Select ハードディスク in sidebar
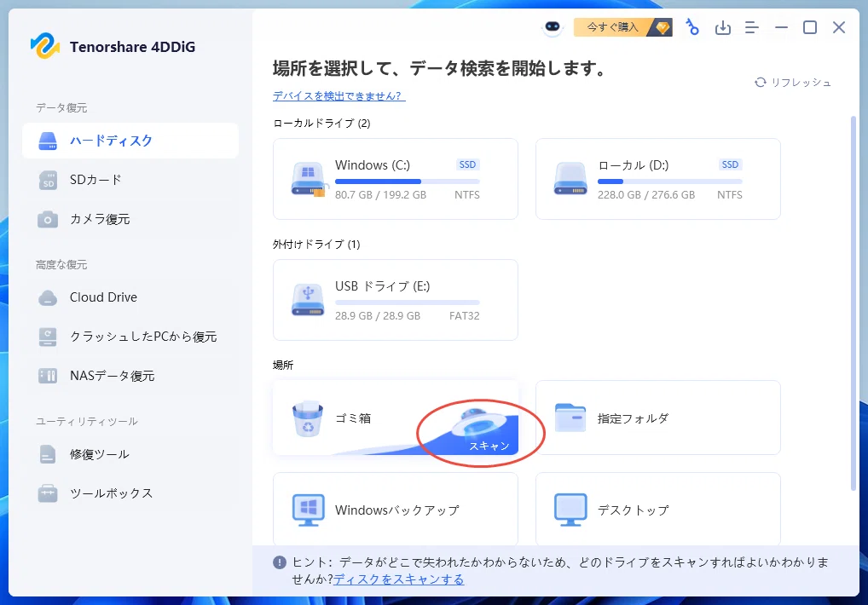Screen dimensions: 868x605 tap(130, 141)
